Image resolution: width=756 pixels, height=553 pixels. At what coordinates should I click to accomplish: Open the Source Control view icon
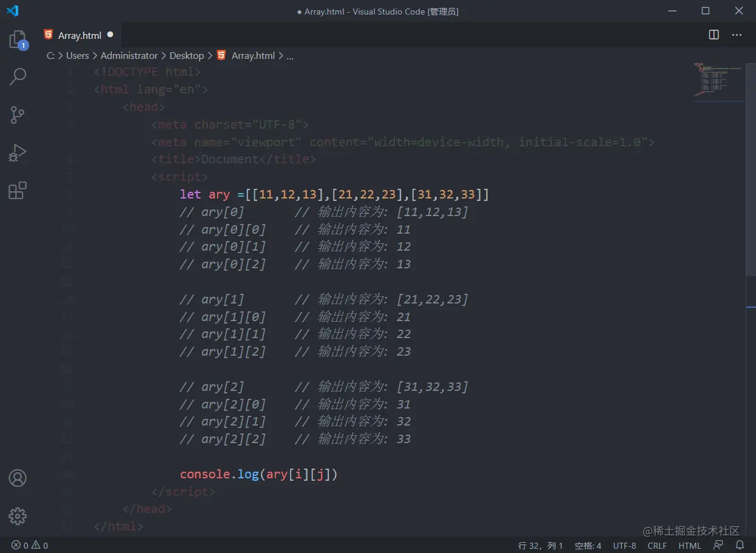[18, 115]
